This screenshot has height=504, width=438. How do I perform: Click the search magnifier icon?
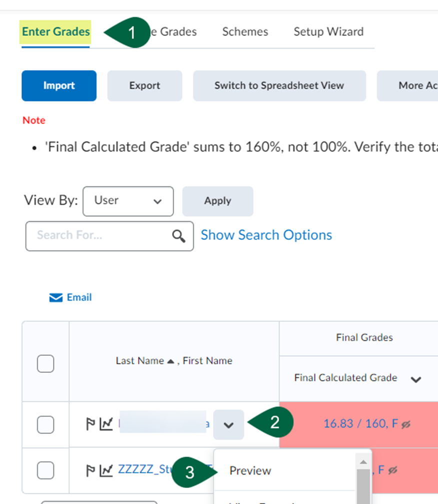pos(178,235)
